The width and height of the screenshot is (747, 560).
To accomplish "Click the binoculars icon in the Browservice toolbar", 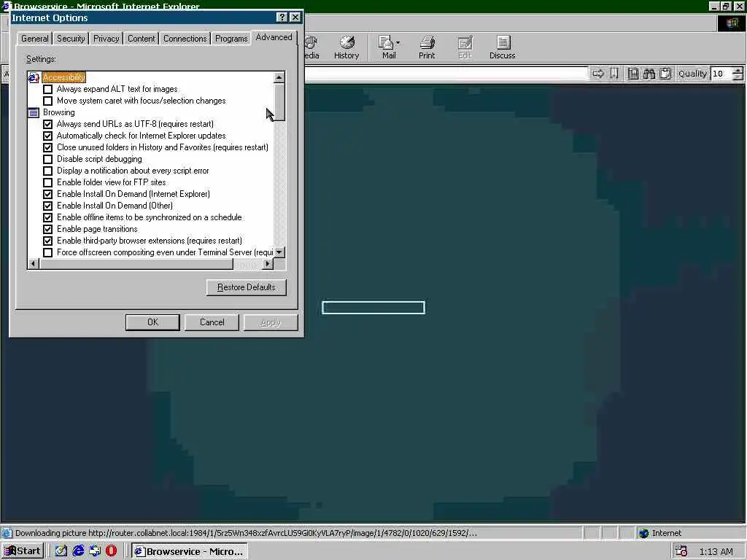I will pyautogui.click(x=649, y=74).
